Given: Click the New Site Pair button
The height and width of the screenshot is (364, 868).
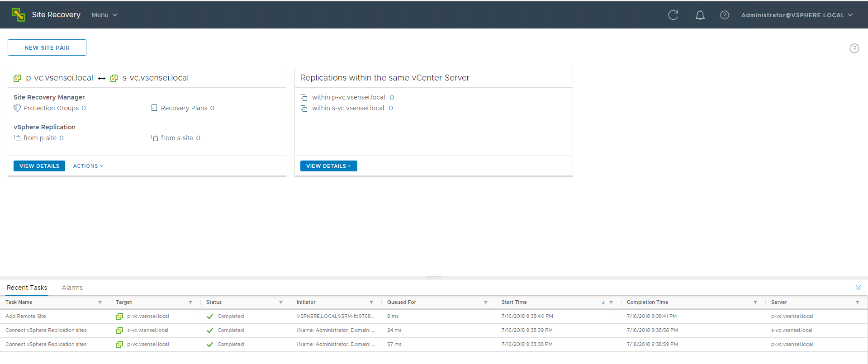Looking at the screenshot, I should click(47, 47).
